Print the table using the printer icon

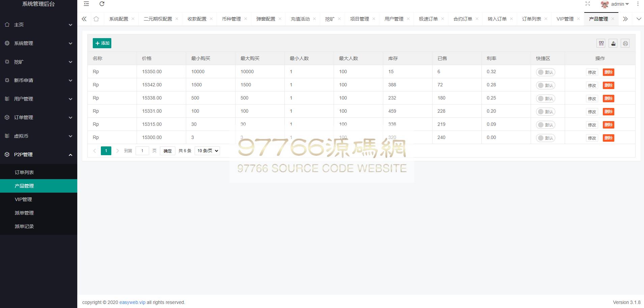click(625, 43)
